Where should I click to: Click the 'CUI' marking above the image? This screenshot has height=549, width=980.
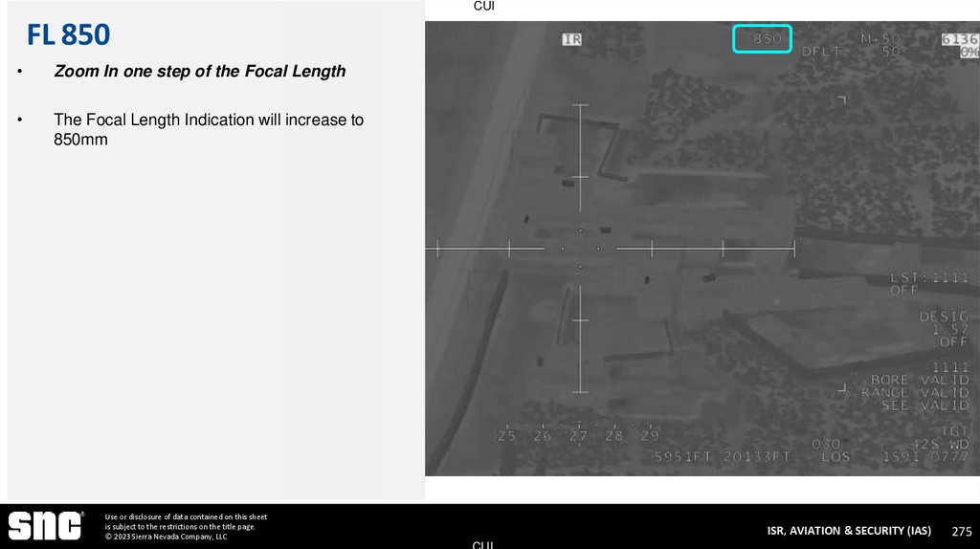pos(483,6)
